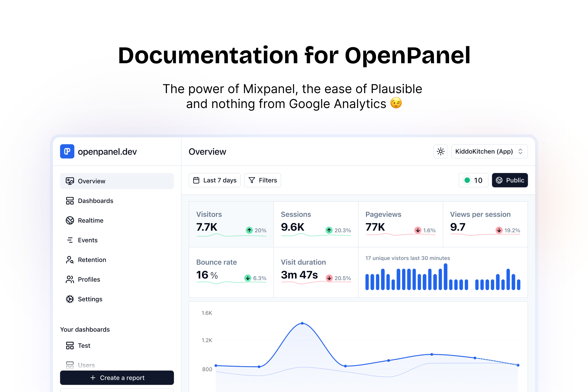Click the peak data point on line chart
The image size is (588, 392).
pyautogui.click(x=302, y=323)
